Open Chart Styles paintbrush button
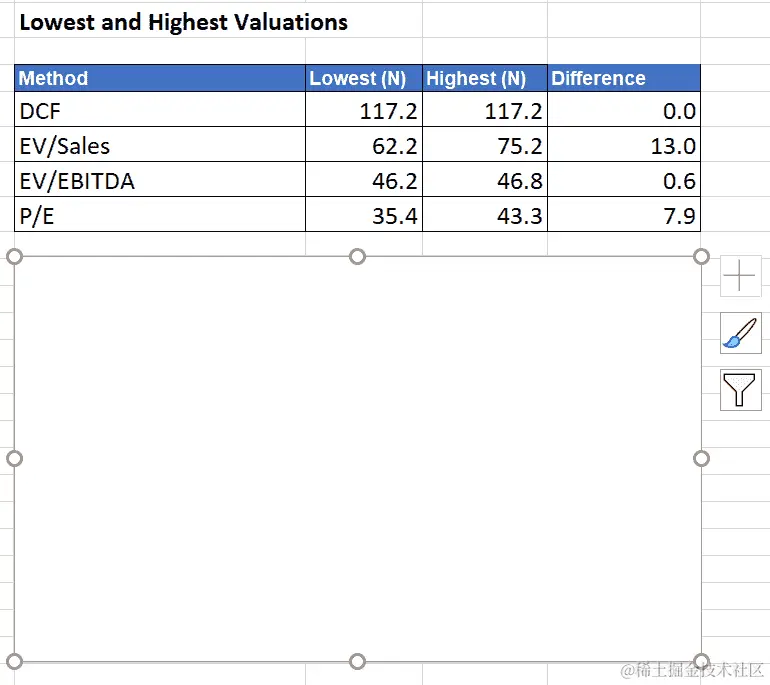This screenshot has width=770, height=685. pos(740,333)
